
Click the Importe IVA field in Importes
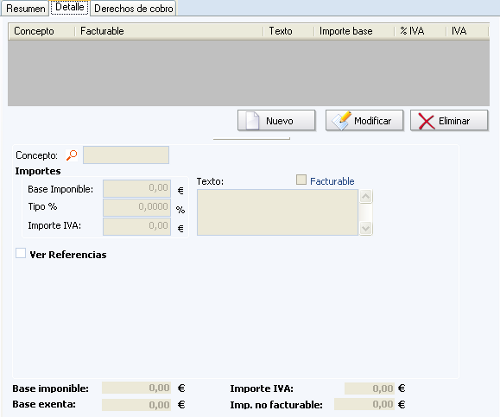137,227
